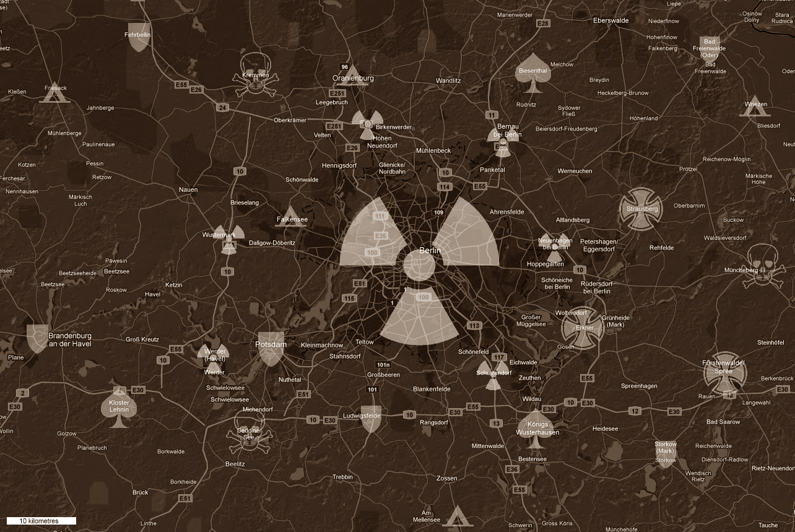Click the spade marker at Königs Wusterhausen

[x=536, y=429]
